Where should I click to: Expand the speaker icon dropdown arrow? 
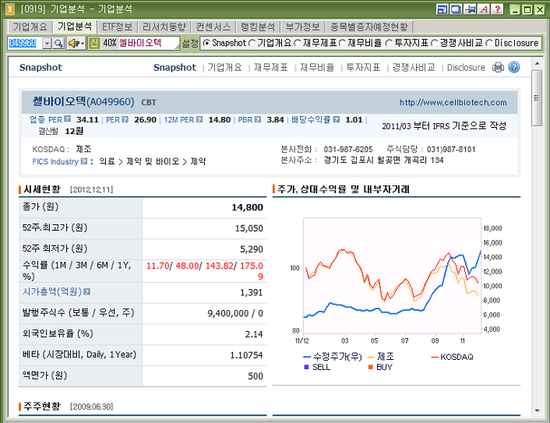(82, 43)
